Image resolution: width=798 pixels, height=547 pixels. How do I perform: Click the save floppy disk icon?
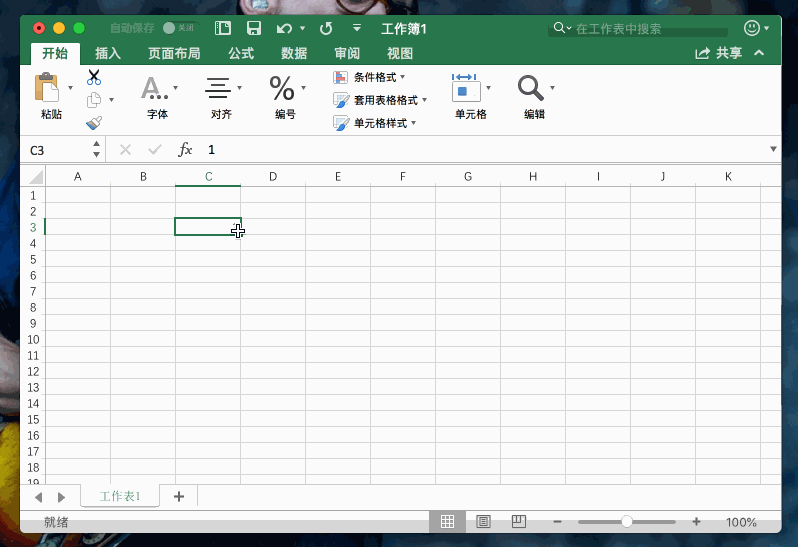tap(253, 28)
